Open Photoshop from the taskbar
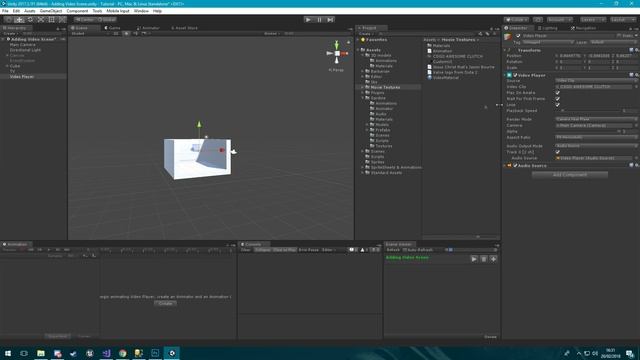Image resolution: width=640 pixels, height=360 pixels. tap(155, 353)
